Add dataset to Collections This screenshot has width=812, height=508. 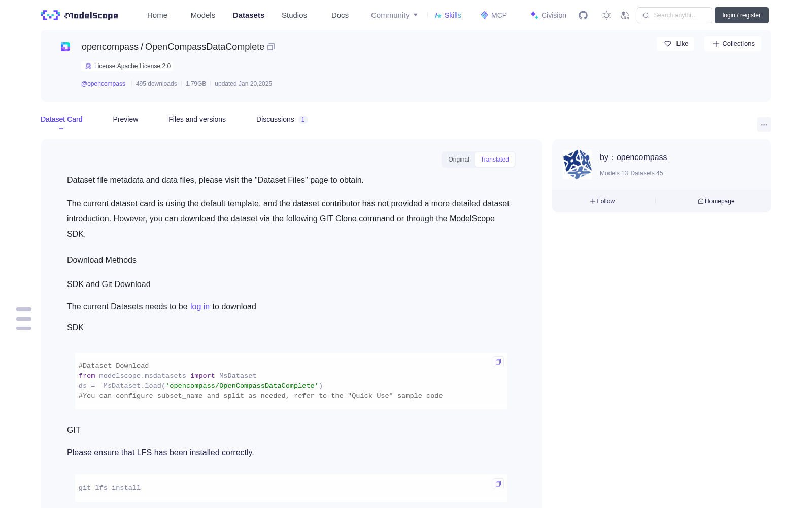733,44
